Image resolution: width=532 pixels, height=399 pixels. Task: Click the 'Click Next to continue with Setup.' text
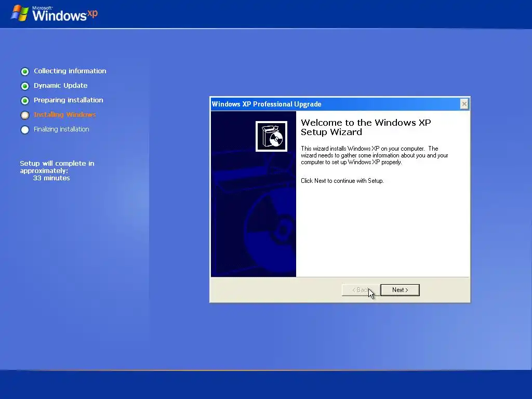342,181
